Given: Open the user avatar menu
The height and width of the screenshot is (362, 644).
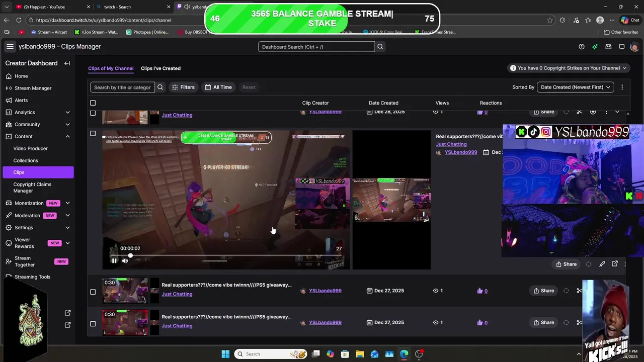Looking at the screenshot, I should click(x=634, y=47).
